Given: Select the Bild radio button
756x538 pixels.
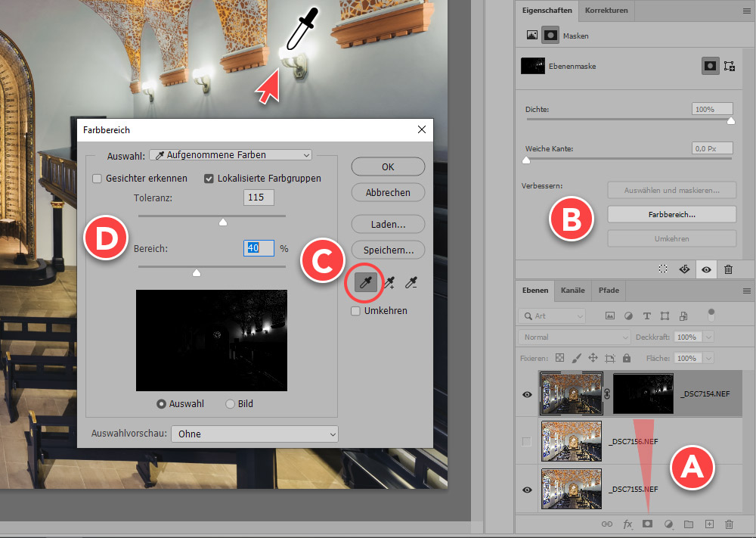Looking at the screenshot, I should tap(231, 404).
